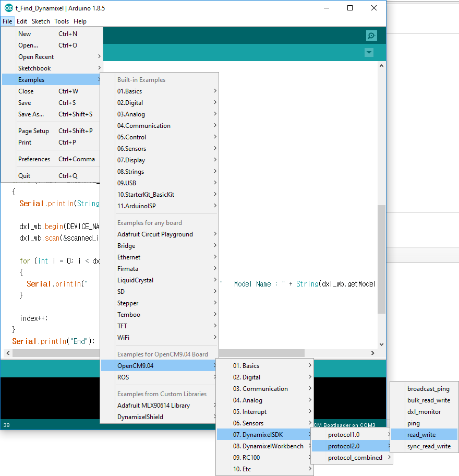Open the dxl_monitor example
Screen dimensions: 459x476
[x=424, y=412]
